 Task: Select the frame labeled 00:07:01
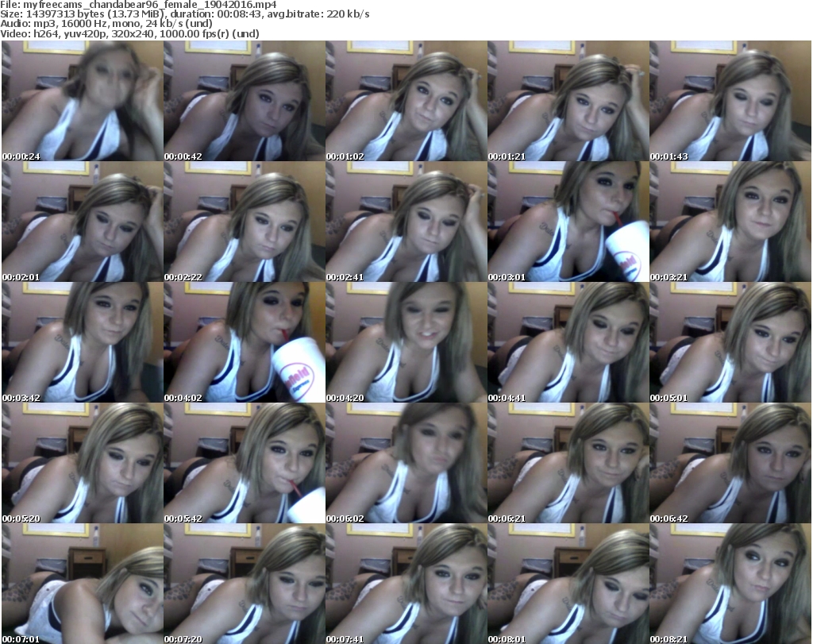click(83, 584)
